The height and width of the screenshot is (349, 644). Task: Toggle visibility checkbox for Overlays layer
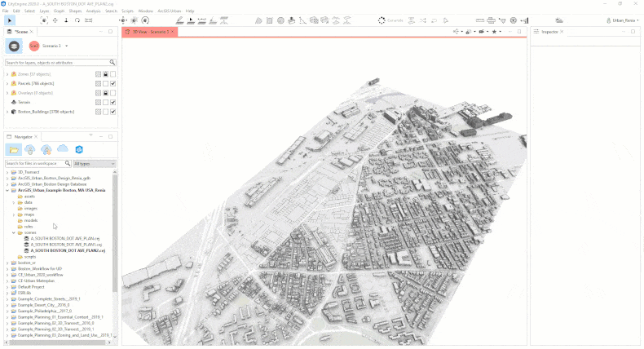pyautogui.click(x=113, y=93)
